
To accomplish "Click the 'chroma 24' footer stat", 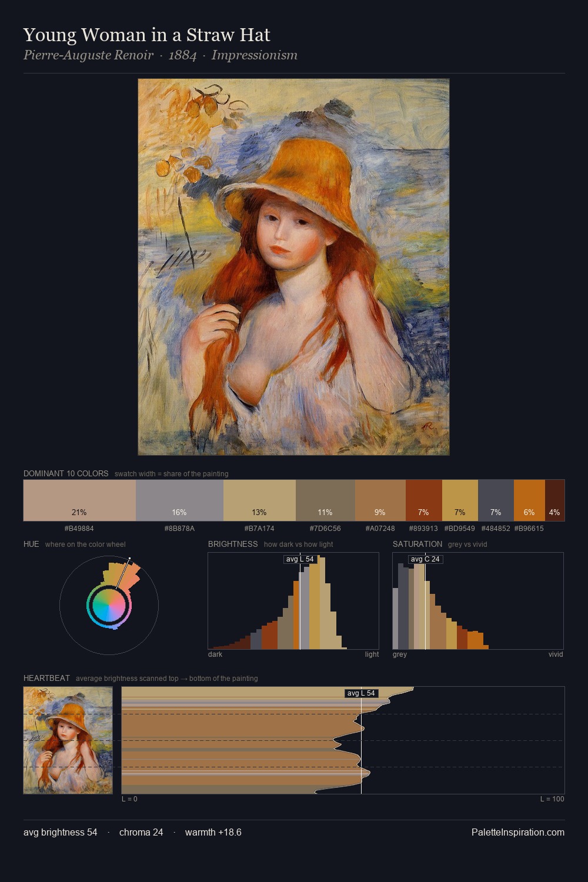I will pyautogui.click(x=141, y=832).
